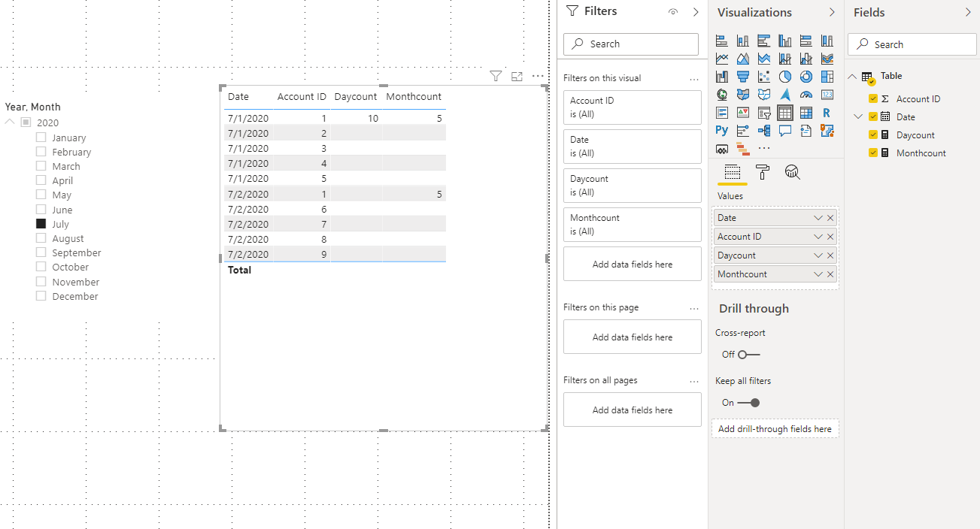Check the December slicer box
This screenshot has width=980, height=529.
[41, 296]
